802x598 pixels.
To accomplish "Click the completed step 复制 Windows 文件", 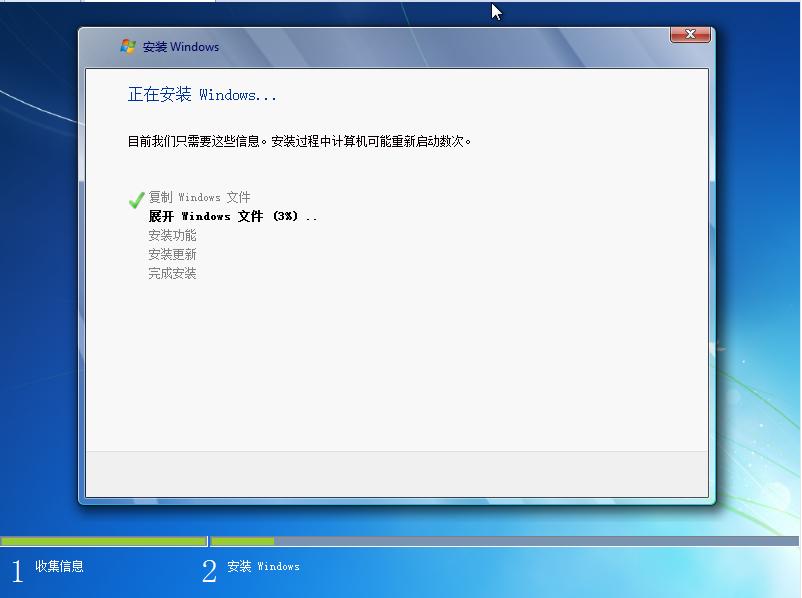I will point(200,197).
